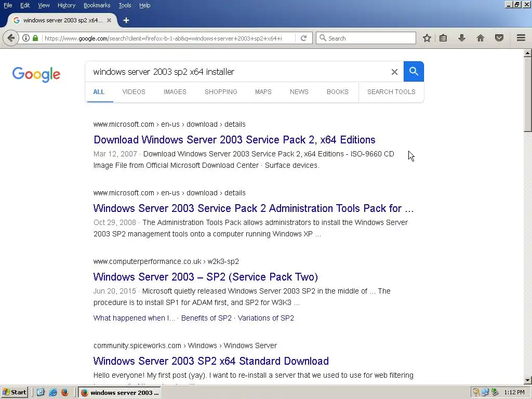Click the scrollbar up arrow
The height and width of the screenshot is (399, 532).
point(528,53)
